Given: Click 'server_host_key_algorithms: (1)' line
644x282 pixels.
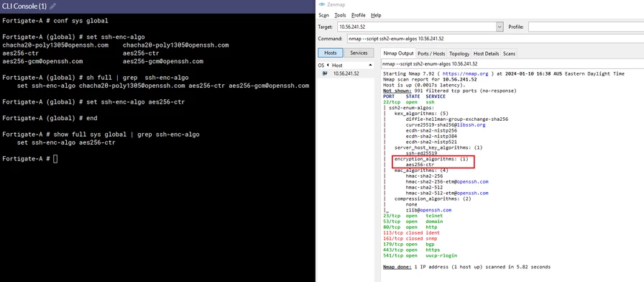Looking at the screenshot, I should pyautogui.click(x=438, y=147).
